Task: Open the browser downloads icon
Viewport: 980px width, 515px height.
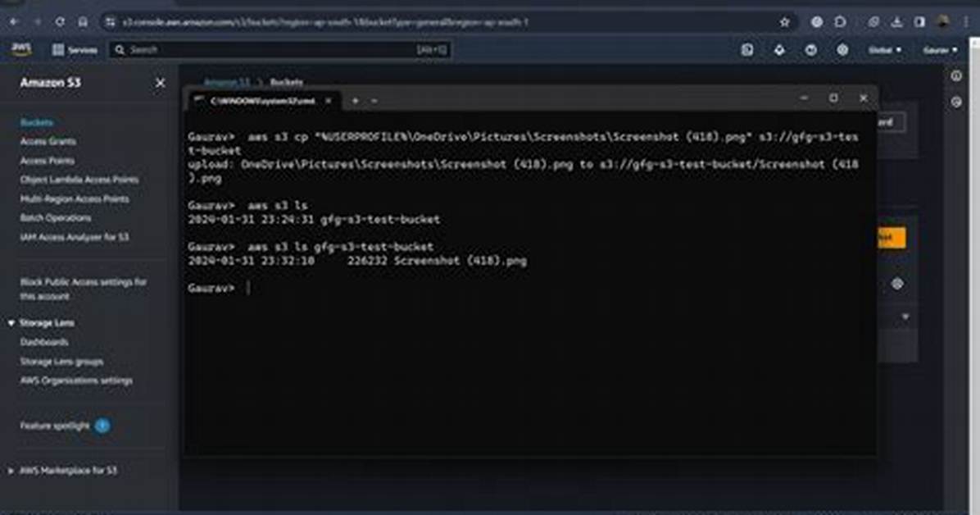Action: point(896,22)
